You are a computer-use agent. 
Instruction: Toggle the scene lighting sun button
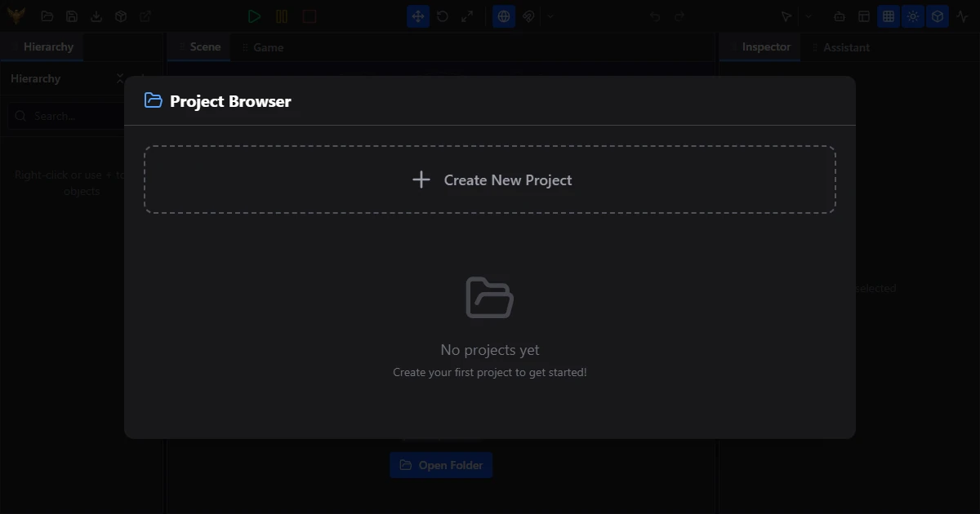tap(913, 16)
